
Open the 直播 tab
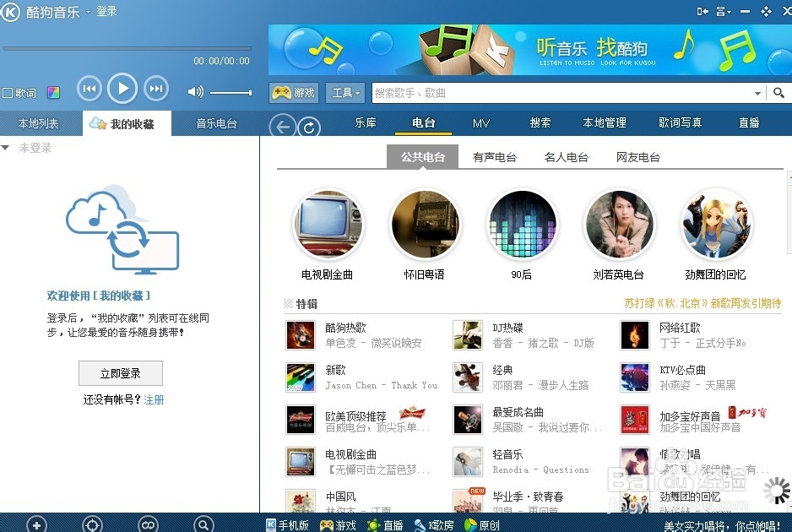click(749, 122)
